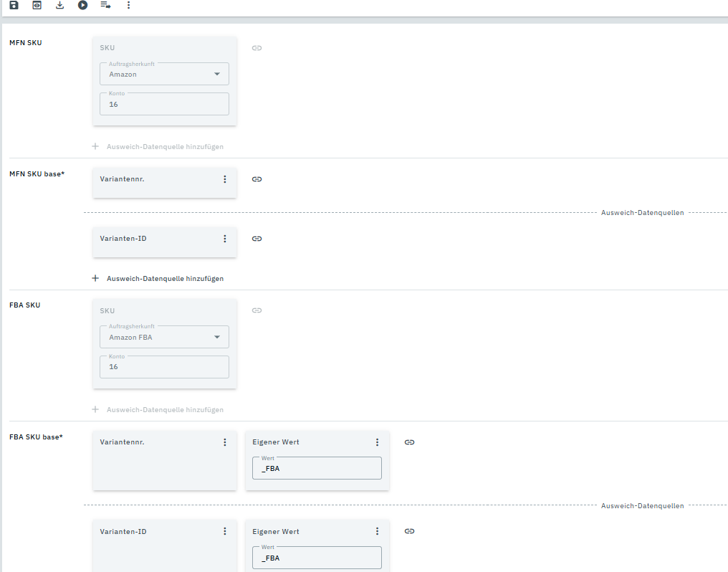This screenshot has height=572, width=728.
Task: Click link icon in FBA SKU base Varianten-ID row
Action: 409,531
